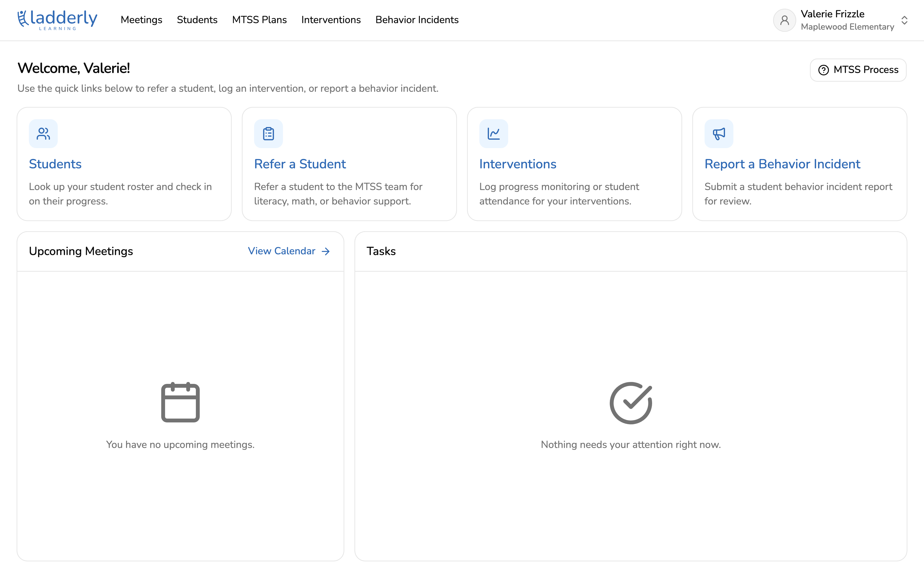The image size is (924, 578).
Task: Click the Valerie Frizzle account name
Action: (832, 14)
